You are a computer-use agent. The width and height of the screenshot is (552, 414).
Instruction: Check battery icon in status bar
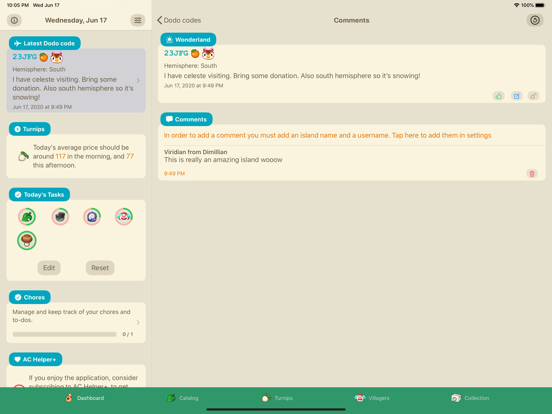click(540, 5)
